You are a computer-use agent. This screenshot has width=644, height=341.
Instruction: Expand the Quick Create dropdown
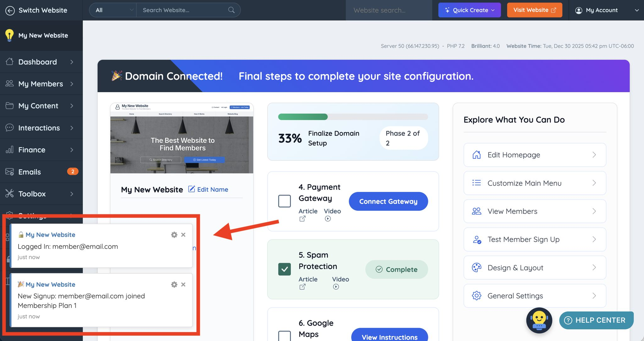point(469,10)
